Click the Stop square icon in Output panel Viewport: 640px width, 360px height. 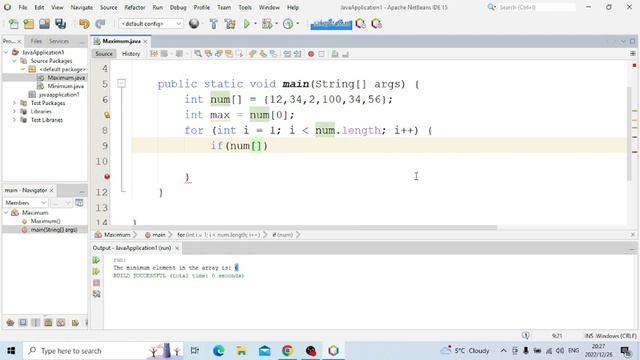point(96,282)
